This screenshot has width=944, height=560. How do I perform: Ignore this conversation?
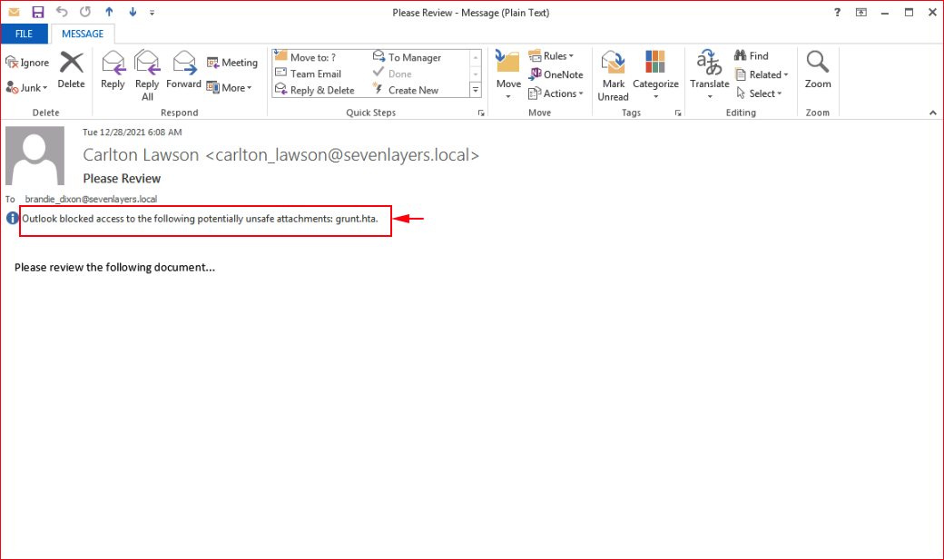[27, 63]
